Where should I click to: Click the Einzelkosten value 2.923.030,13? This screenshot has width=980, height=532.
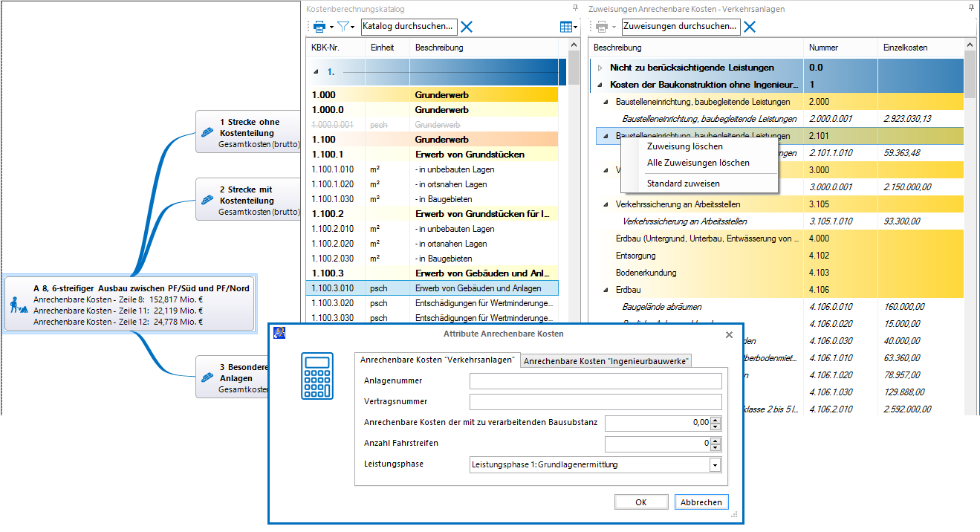(907, 119)
